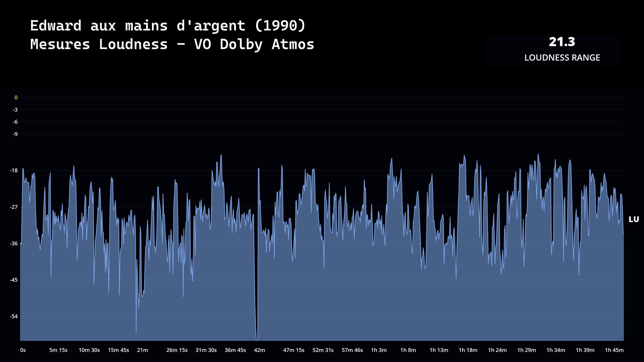Click the 0 label on the y-axis

[16, 98]
